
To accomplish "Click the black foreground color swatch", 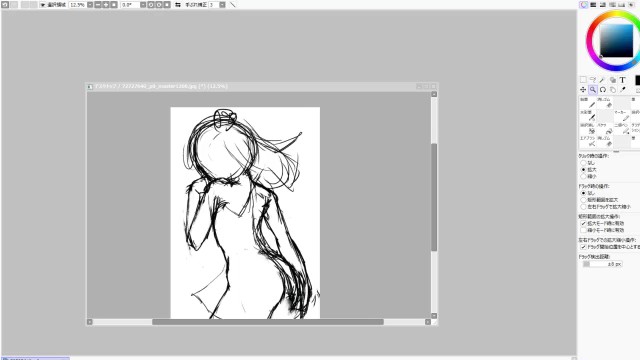I will [637, 80].
